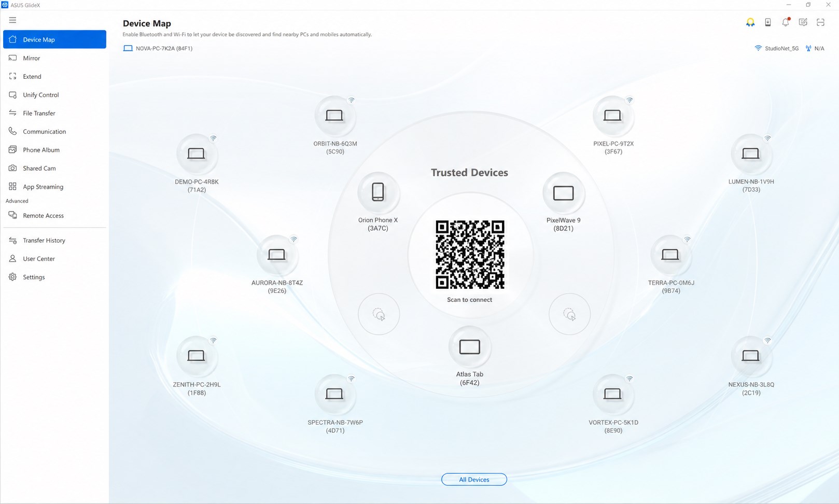Open the All Devices list

(474, 480)
